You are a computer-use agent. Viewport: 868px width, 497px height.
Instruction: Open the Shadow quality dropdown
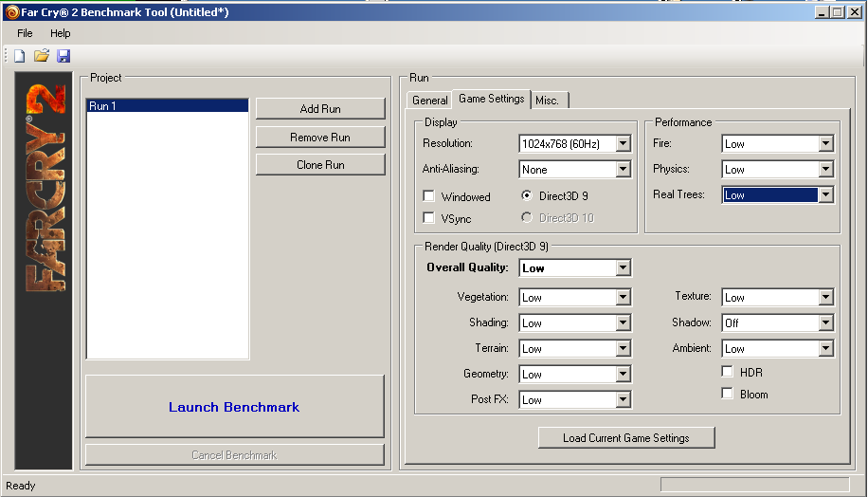pyautogui.click(x=778, y=323)
